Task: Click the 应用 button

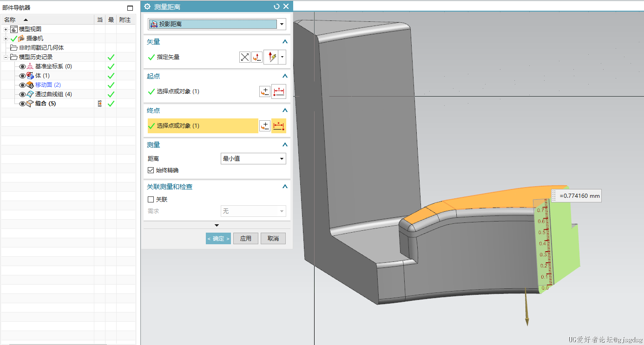Action: point(246,239)
